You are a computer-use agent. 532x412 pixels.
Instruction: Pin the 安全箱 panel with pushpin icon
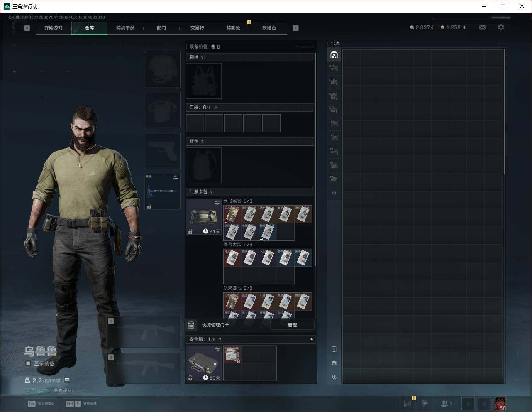coord(312,340)
